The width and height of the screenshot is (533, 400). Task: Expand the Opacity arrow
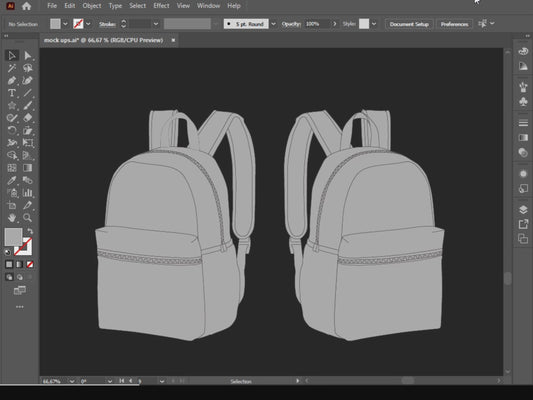pos(334,24)
